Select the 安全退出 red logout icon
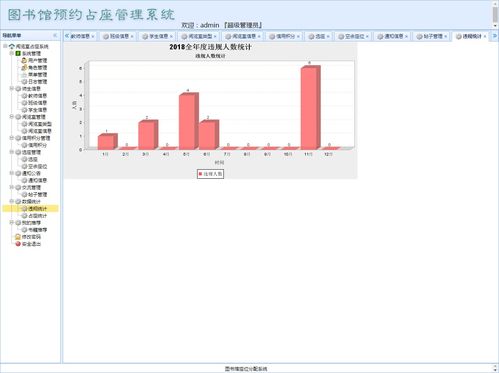 tap(18, 244)
